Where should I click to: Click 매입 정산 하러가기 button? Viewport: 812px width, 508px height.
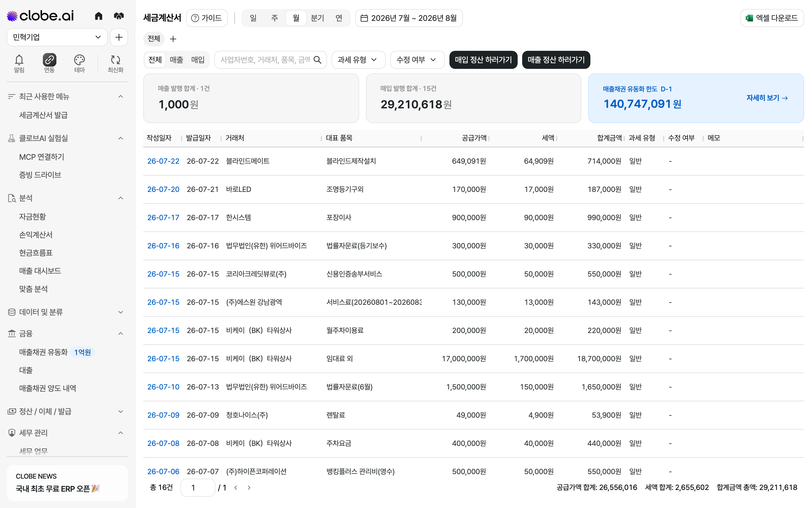coord(483,60)
